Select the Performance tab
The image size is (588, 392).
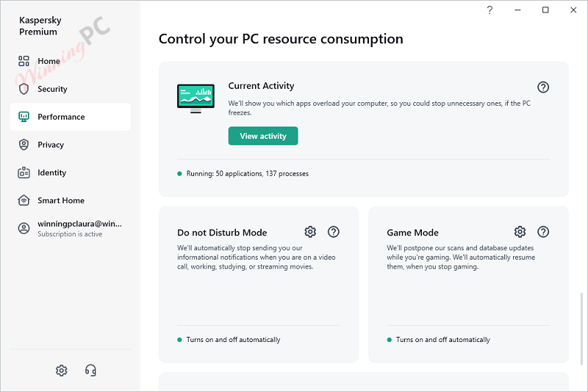click(70, 117)
